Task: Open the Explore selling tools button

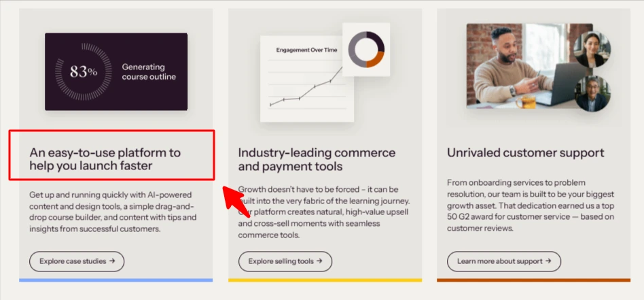Action: pos(285,261)
